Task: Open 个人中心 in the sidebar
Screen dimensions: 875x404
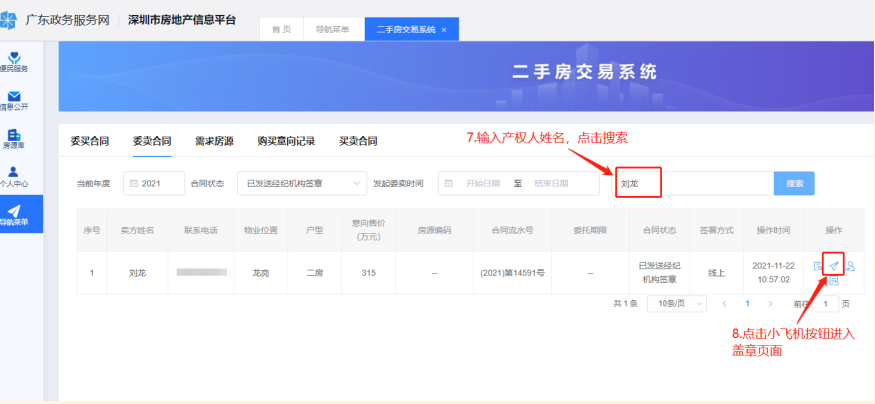Action: tap(15, 177)
